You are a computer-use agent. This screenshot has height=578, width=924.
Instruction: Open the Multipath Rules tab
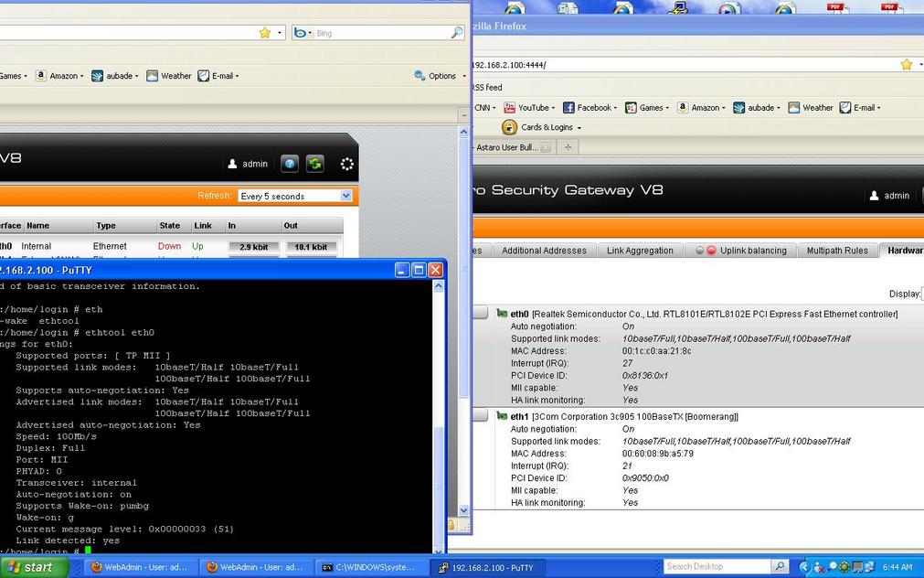click(836, 251)
